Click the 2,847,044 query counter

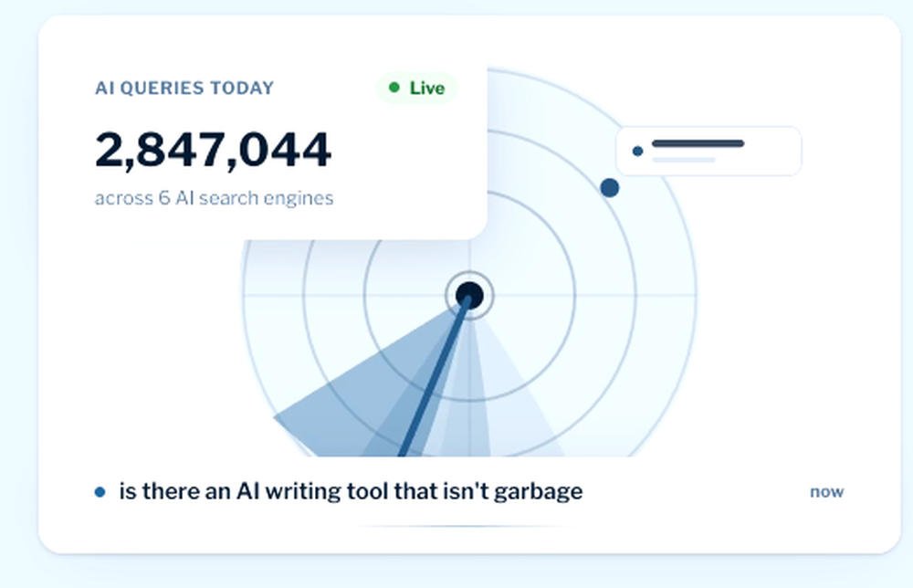point(213,151)
